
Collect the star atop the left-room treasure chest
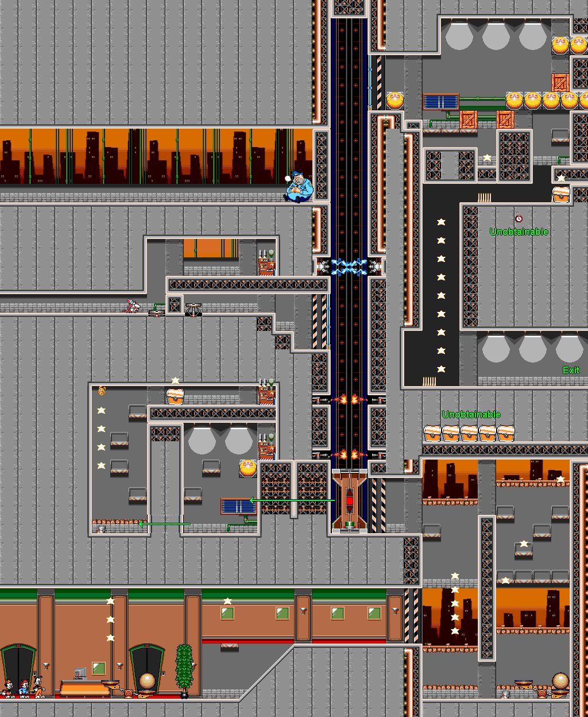(175, 380)
